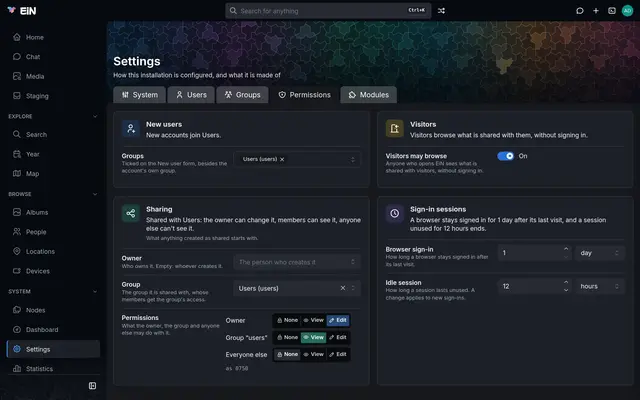Open Staging from the sidebar

tap(53, 96)
